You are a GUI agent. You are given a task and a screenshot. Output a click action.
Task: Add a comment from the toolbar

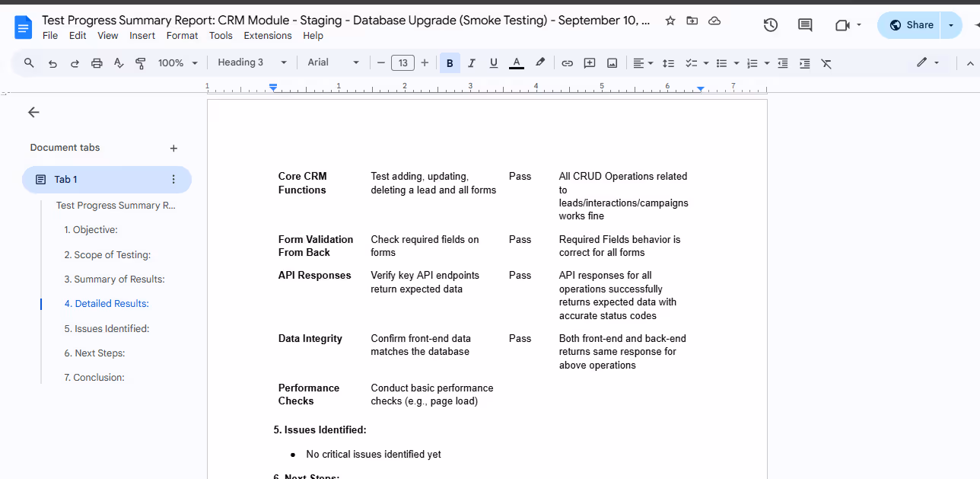coord(590,63)
